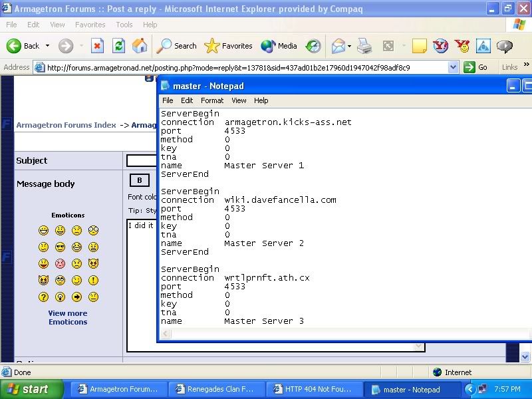Click the Stop loading icon
This screenshot has height=399, width=532.
(97, 46)
